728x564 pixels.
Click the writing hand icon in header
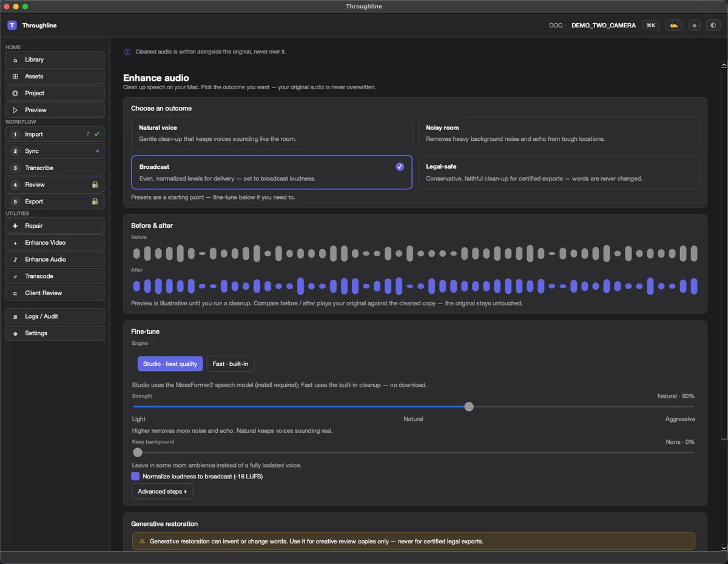pyautogui.click(x=674, y=25)
